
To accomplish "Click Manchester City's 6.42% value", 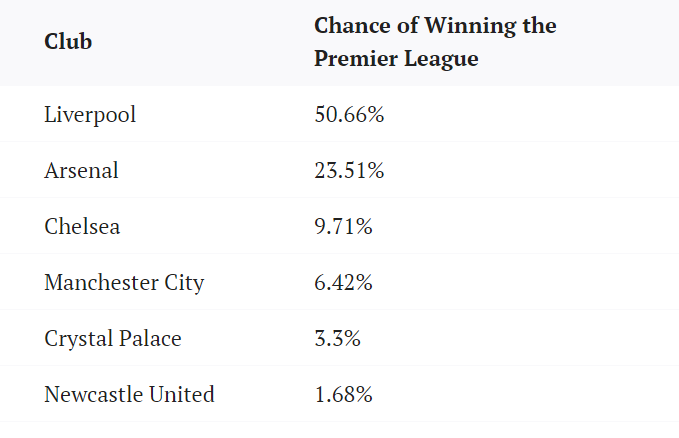I will click(343, 282).
